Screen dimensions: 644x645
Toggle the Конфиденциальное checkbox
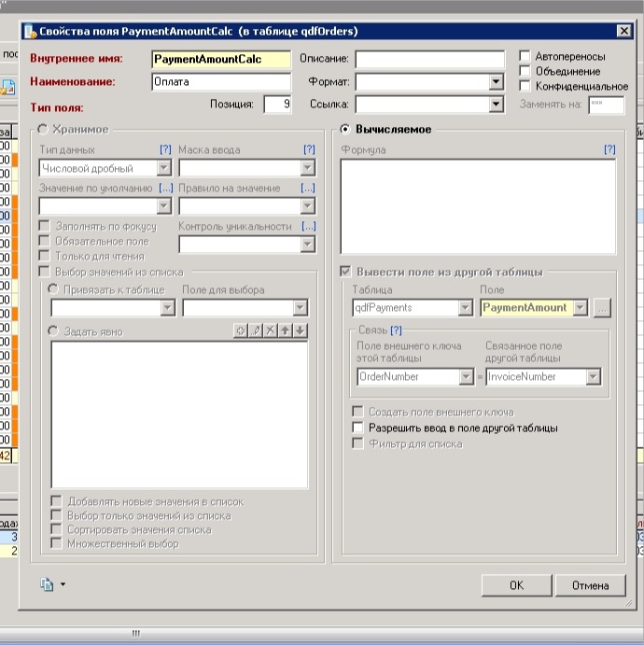[x=525, y=86]
